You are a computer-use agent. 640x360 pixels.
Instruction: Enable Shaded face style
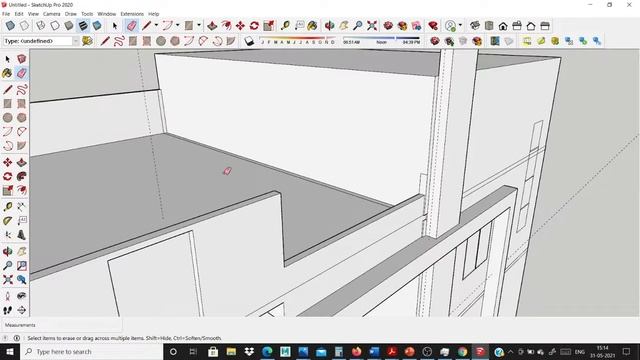(x=69, y=26)
